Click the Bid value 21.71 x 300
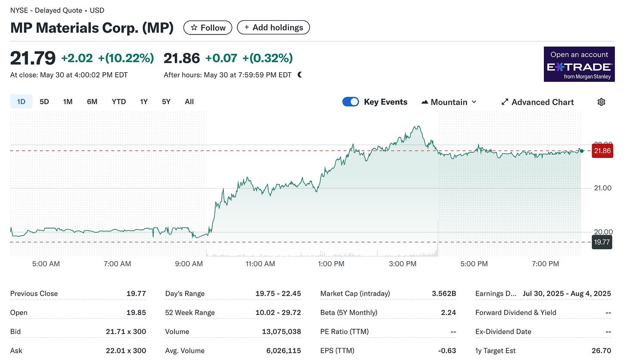The height and width of the screenshot is (364, 627). pos(126,331)
